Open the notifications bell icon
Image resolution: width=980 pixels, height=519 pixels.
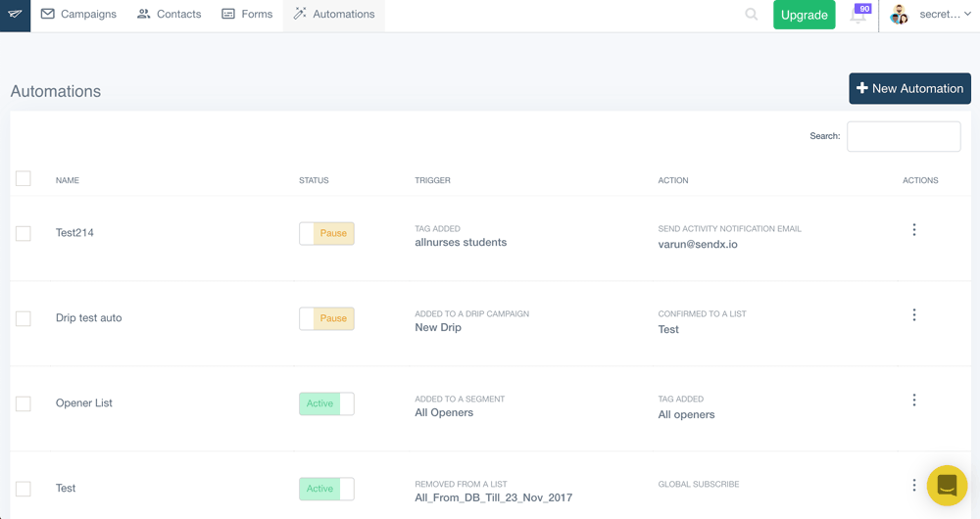[x=857, y=16]
